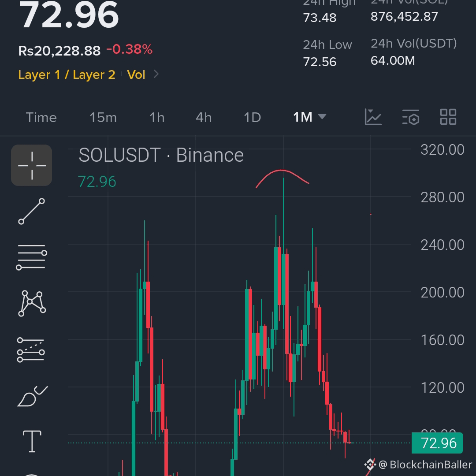The width and height of the screenshot is (476, 476).
Task: Select the trend line drawing tool
Action: pyautogui.click(x=32, y=211)
